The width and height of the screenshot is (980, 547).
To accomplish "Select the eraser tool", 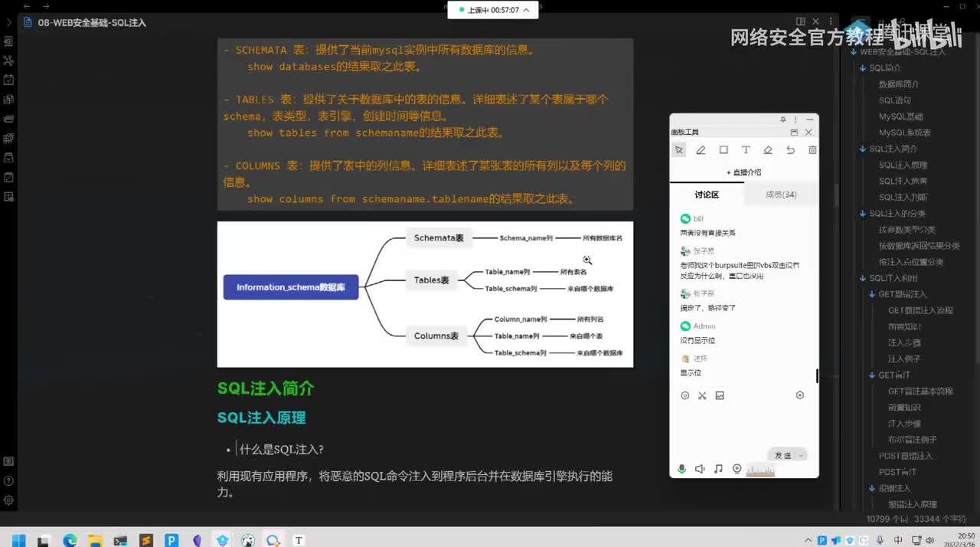I will pyautogui.click(x=768, y=150).
